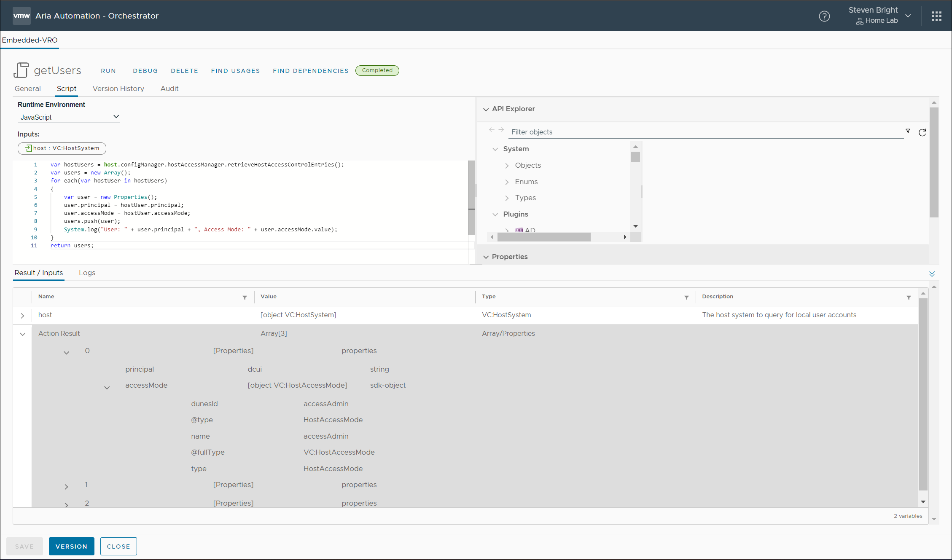The image size is (952, 560).
Task: Switch to the Logs tab
Action: tap(87, 273)
